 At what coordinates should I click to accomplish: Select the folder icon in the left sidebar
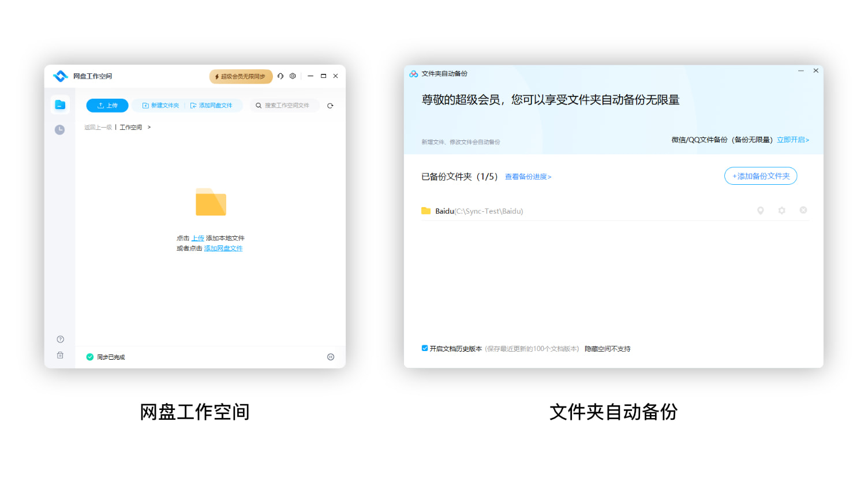[59, 105]
